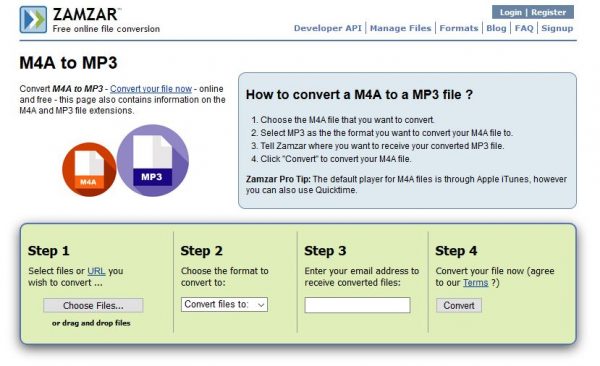Focus the email address input field

click(357, 305)
